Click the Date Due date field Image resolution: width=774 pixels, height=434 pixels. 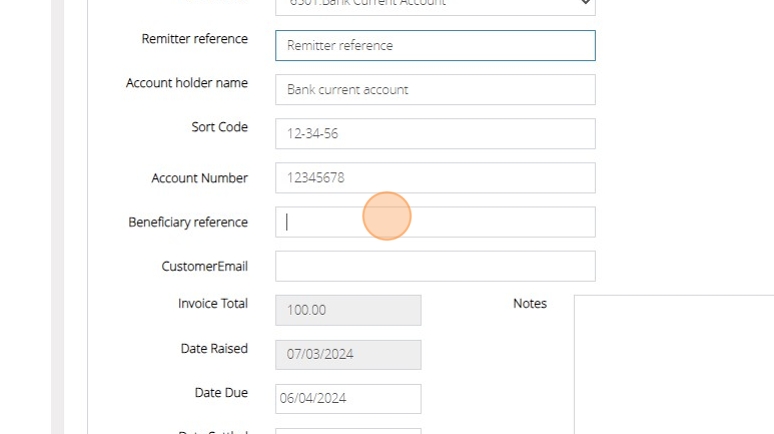348,398
